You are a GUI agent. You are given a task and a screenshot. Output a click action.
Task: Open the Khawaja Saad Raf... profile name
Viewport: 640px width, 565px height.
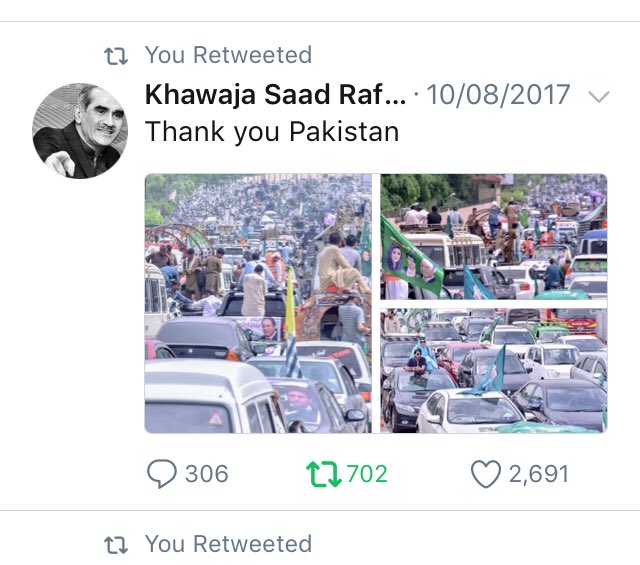click(x=276, y=95)
